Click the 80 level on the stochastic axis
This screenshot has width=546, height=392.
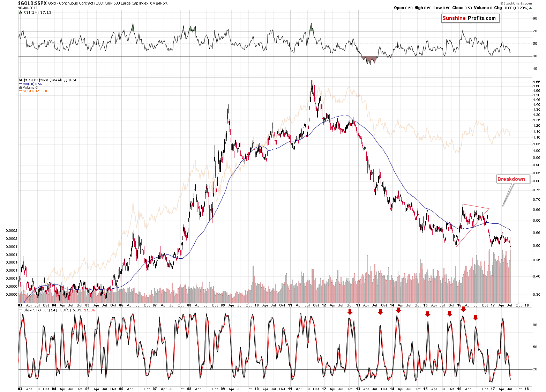(x=535, y=325)
